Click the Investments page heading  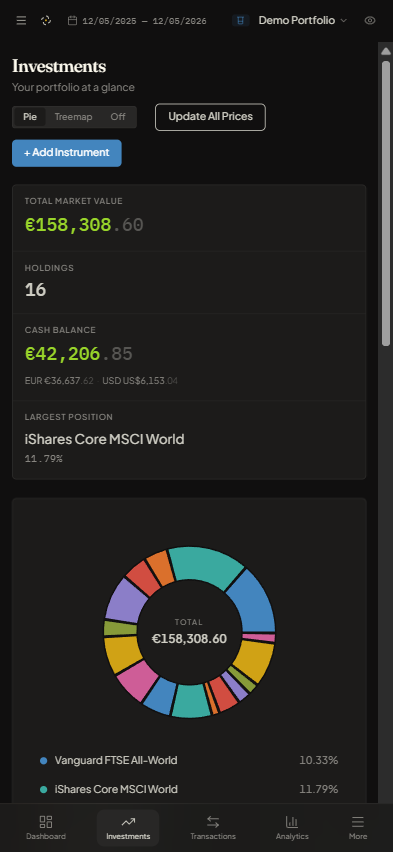click(59, 67)
